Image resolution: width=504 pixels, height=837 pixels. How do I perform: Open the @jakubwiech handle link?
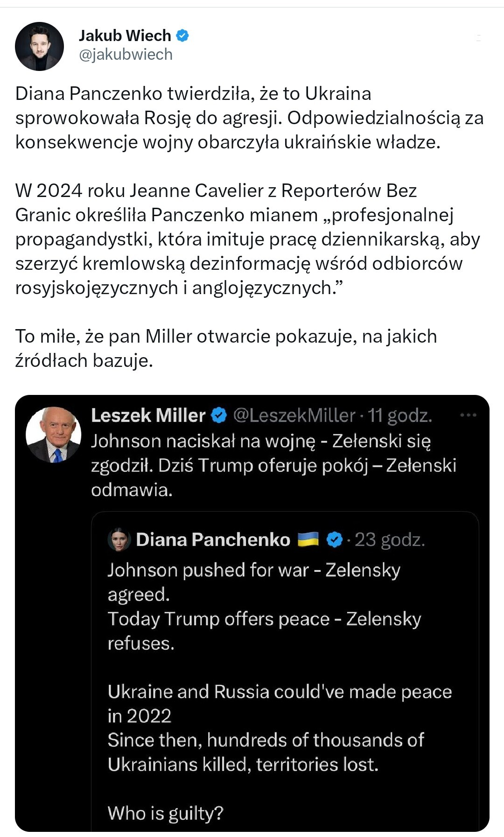[126, 55]
